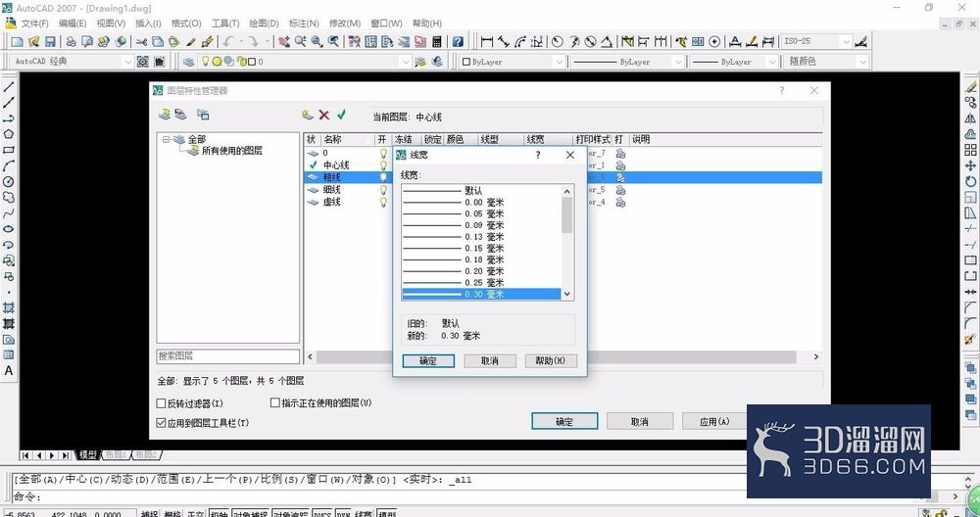Select the 默认 lineweight entry
Viewport: 980px width, 517px height.
pyautogui.click(x=481, y=190)
